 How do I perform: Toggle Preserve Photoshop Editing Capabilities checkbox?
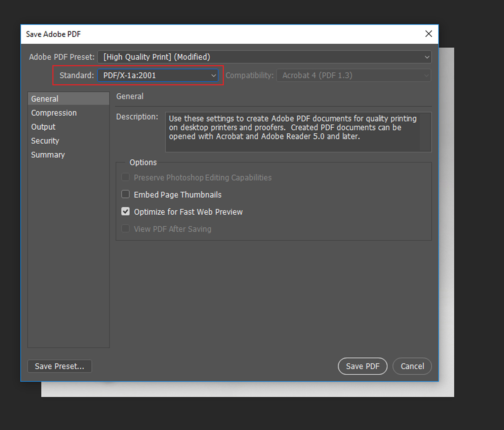[x=125, y=177]
